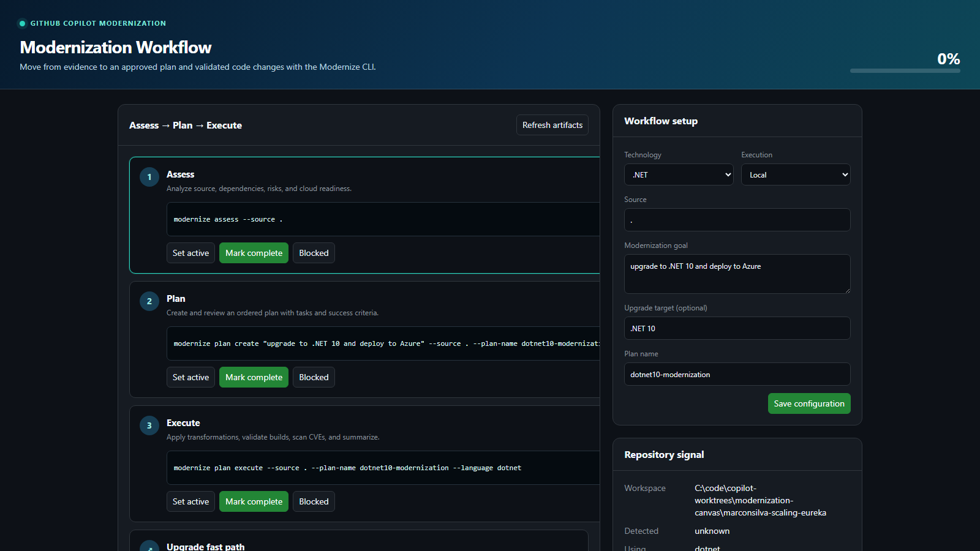Click the Upgrade fast path heading
Image resolution: width=980 pixels, height=551 pixels.
206,547
